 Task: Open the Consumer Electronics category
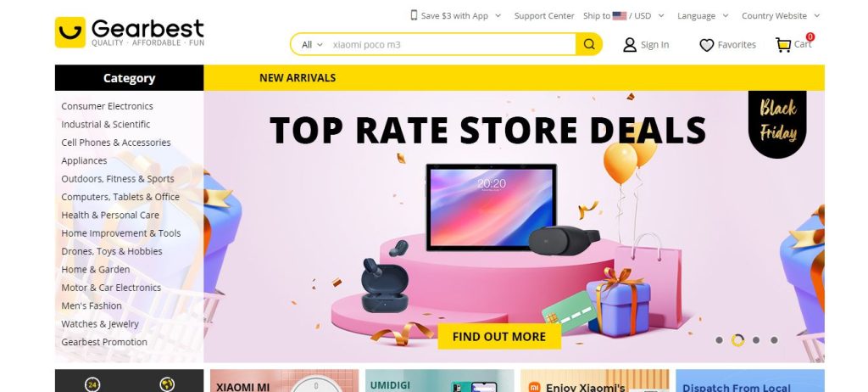(107, 106)
